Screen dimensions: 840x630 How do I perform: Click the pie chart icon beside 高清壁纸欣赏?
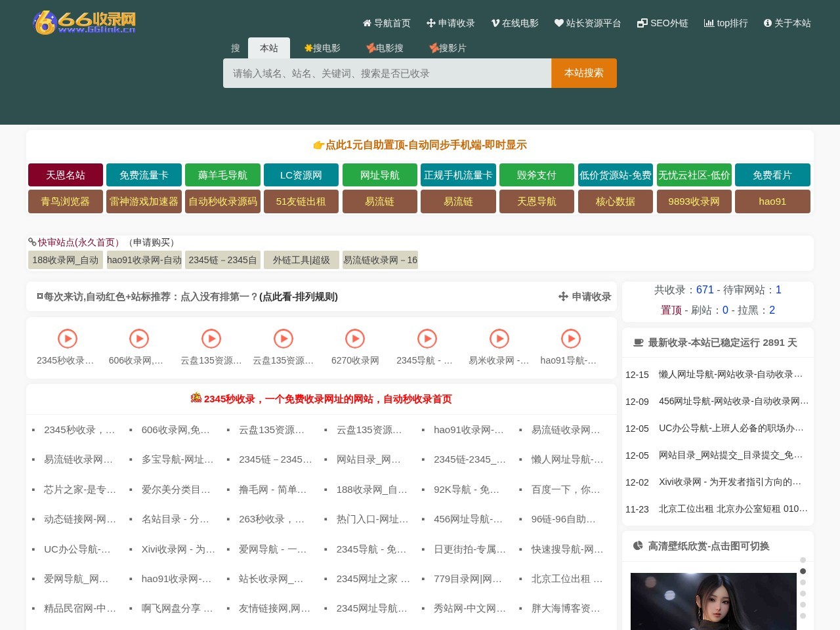[639, 545]
